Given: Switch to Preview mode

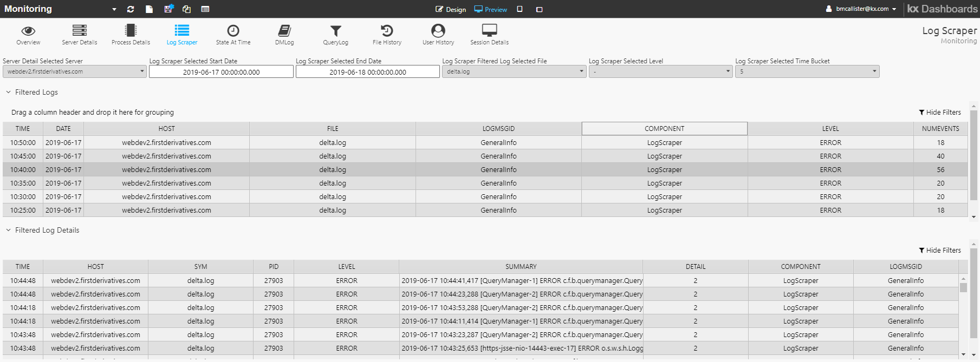Looking at the screenshot, I should [x=490, y=9].
